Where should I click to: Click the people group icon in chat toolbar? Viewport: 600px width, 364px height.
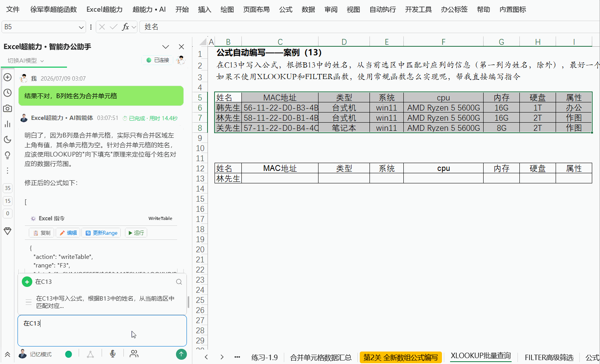[134, 354]
